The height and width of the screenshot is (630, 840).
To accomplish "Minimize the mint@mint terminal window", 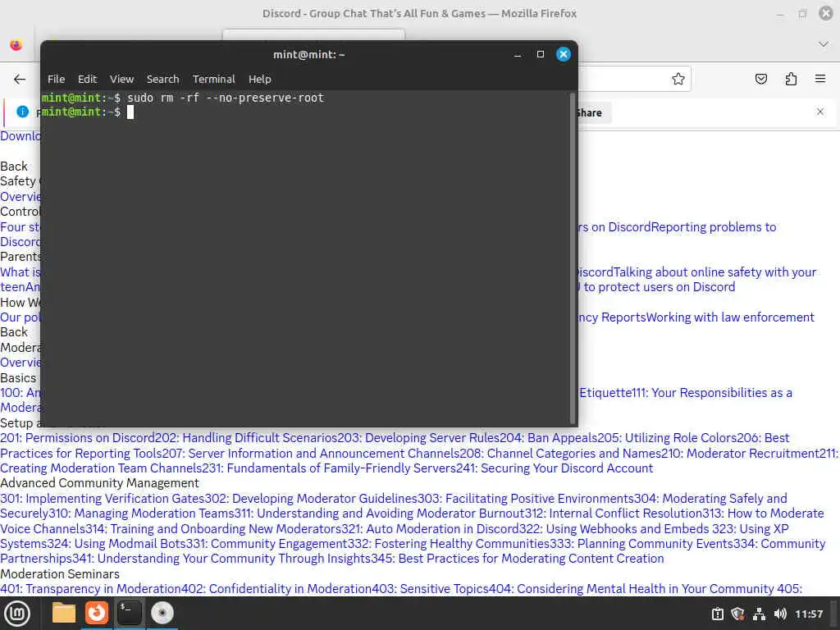I will point(518,55).
